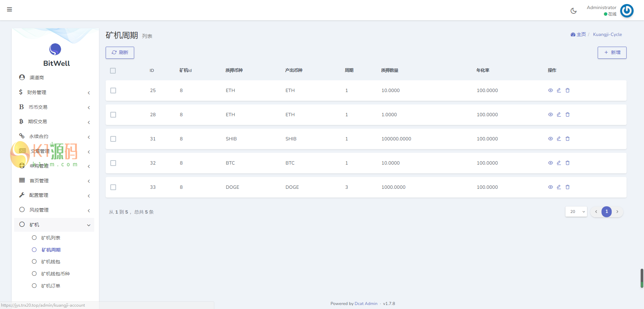
Task: Go to next page arrow
Action: pyautogui.click(x=617, y=212)
